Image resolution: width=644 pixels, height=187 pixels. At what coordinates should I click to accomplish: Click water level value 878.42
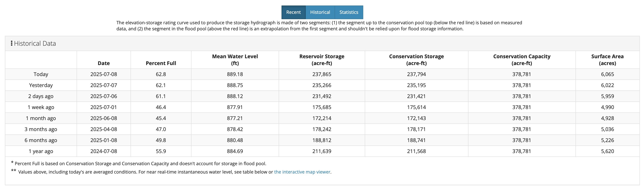[x=235, y=129]
